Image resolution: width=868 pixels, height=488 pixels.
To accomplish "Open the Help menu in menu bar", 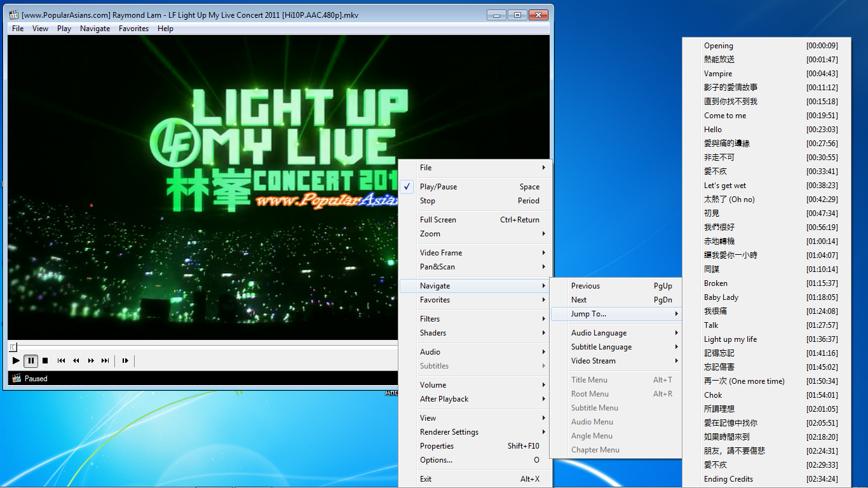I will 165,29.
